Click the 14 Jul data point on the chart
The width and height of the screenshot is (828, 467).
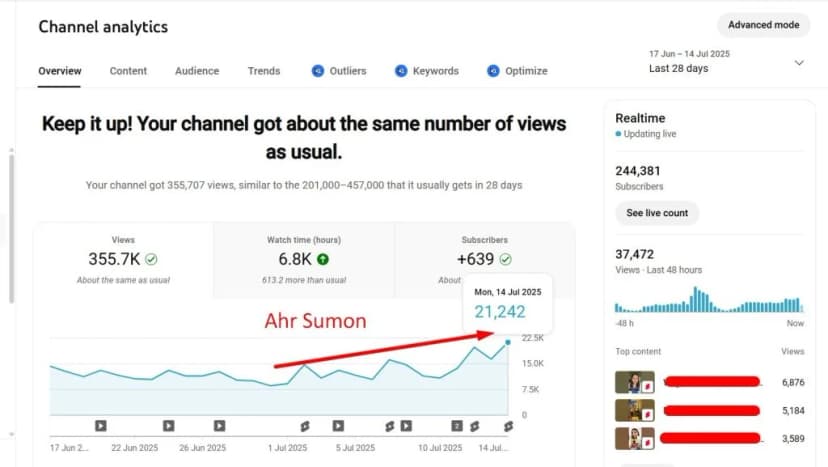tap(508, 342)
